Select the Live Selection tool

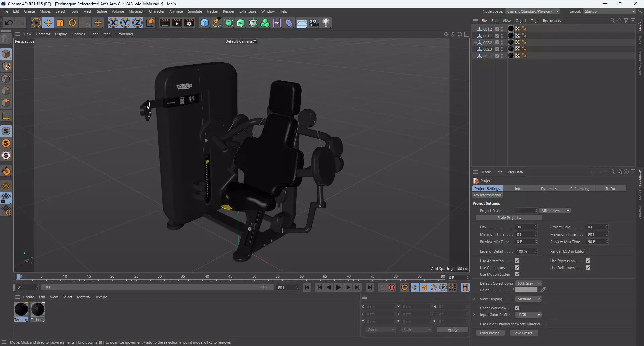[x=36, y=23]
